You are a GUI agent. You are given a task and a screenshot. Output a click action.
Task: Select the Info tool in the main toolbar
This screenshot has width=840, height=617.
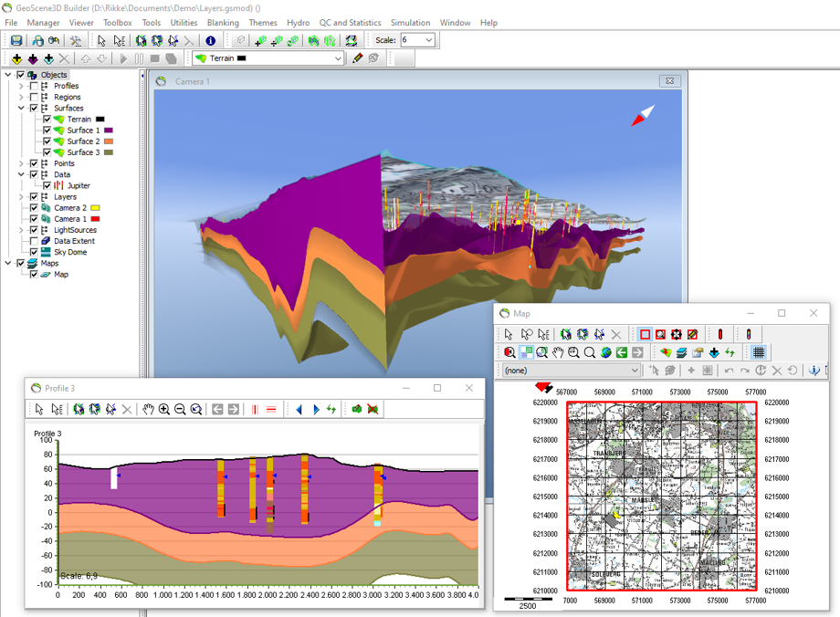click(x=211, y=40)
